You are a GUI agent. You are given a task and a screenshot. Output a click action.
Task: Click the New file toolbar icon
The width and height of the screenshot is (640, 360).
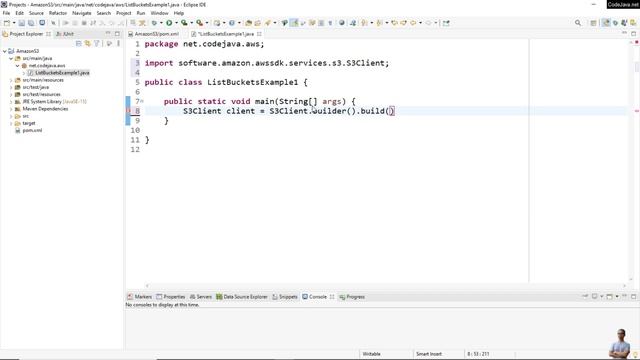pyautogui.click(x=7, y=23)
